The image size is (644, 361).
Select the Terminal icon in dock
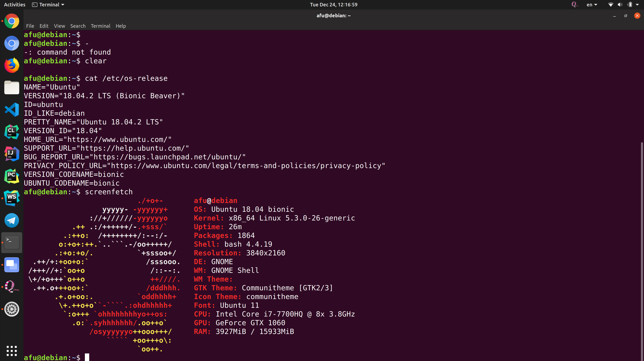pyautogui.click(x=12, y=242)
